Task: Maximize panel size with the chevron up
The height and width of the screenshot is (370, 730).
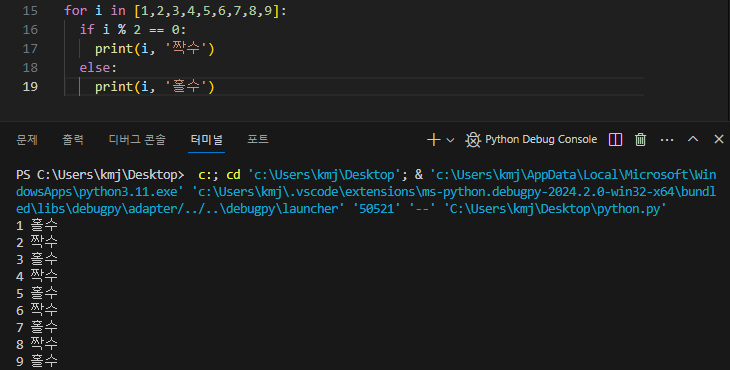Action: point(693,139)
